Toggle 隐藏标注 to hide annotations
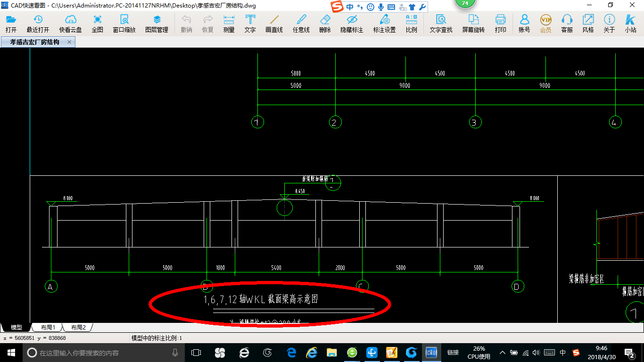 tap(352, 24)
